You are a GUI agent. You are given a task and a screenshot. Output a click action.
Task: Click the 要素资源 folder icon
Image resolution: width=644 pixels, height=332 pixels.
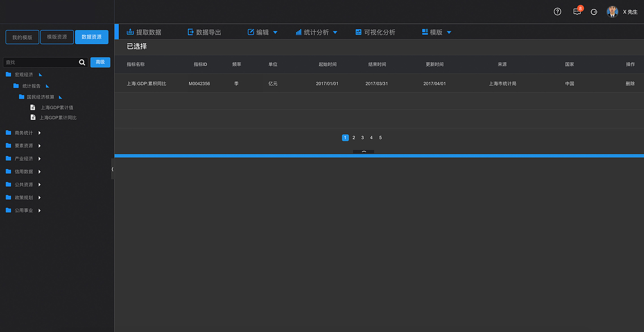9,146
